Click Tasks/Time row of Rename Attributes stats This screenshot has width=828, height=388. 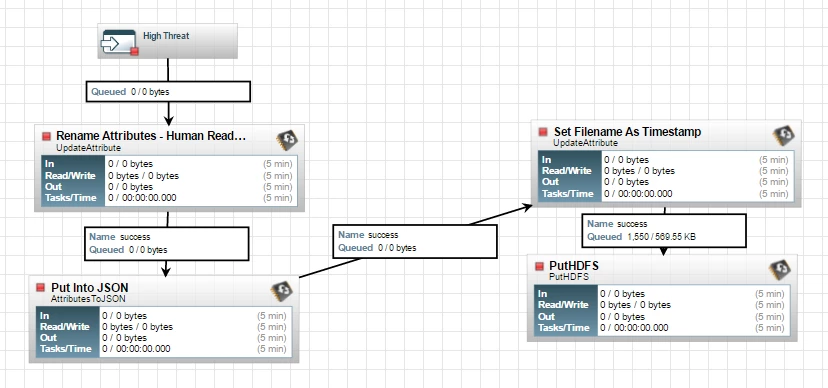pos(169,198)
